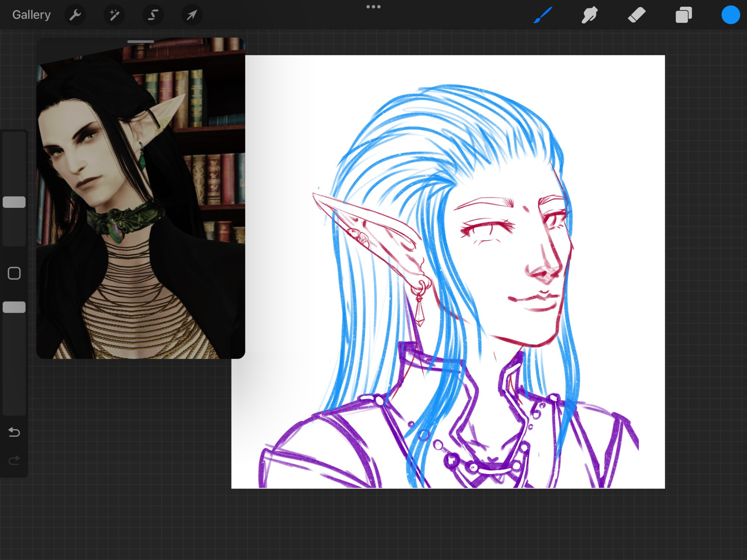Viewport: 747px width, 560px height.
Task: Tap the reference window grab handle
Action: (x=140, y=41)
